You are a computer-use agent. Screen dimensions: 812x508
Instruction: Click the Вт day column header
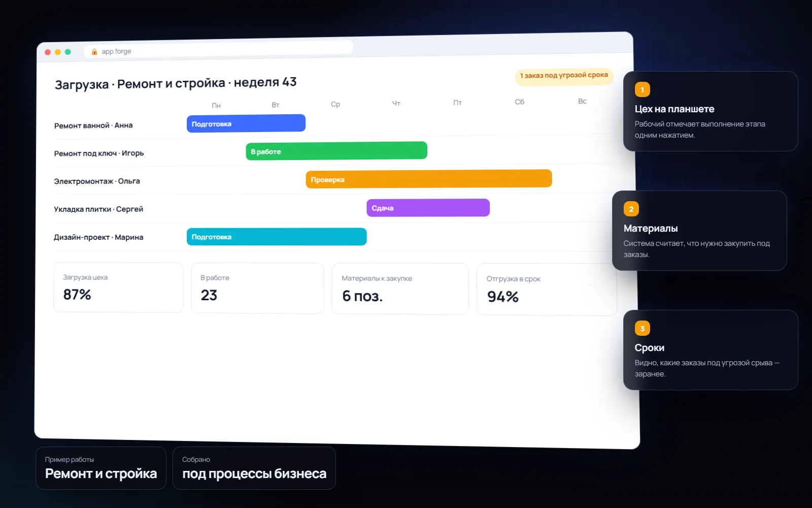click(276, 105)
